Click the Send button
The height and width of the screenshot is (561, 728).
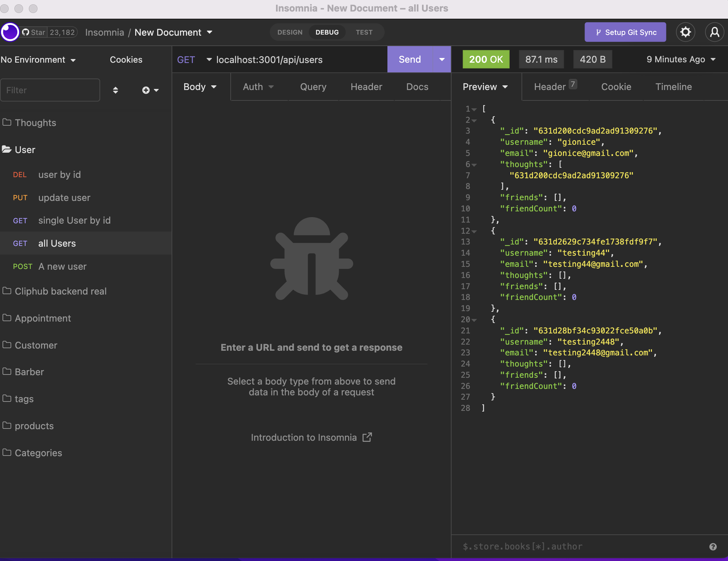coord(410,59)
